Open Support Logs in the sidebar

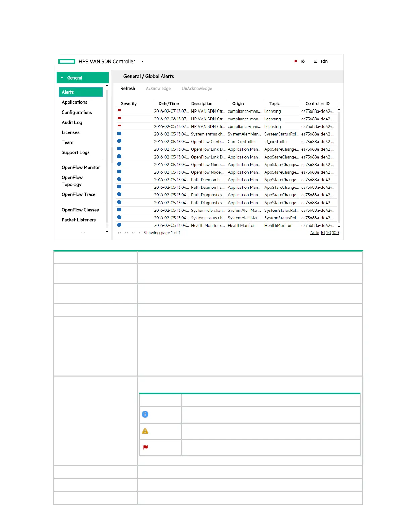click(x=76, y=152)
